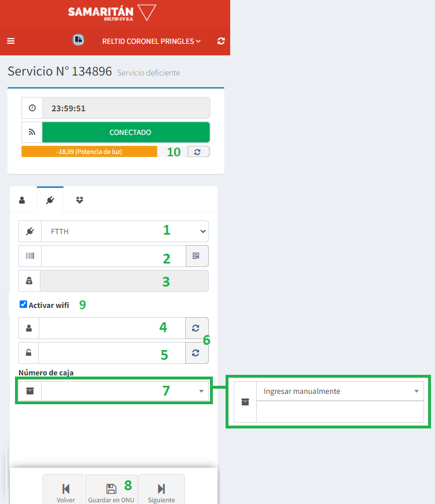Expand the Número de caja dropdown

pyautogui.click(x=125, y=391)
